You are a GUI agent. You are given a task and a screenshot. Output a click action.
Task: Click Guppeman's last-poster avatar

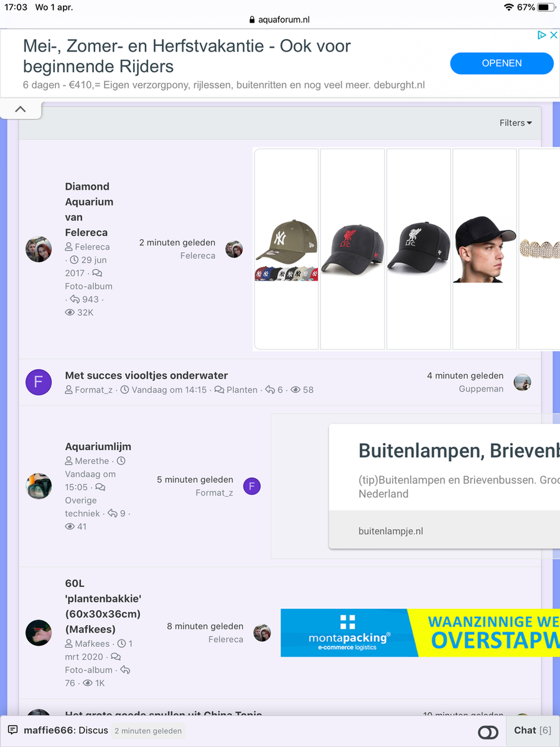pos(522,382)
